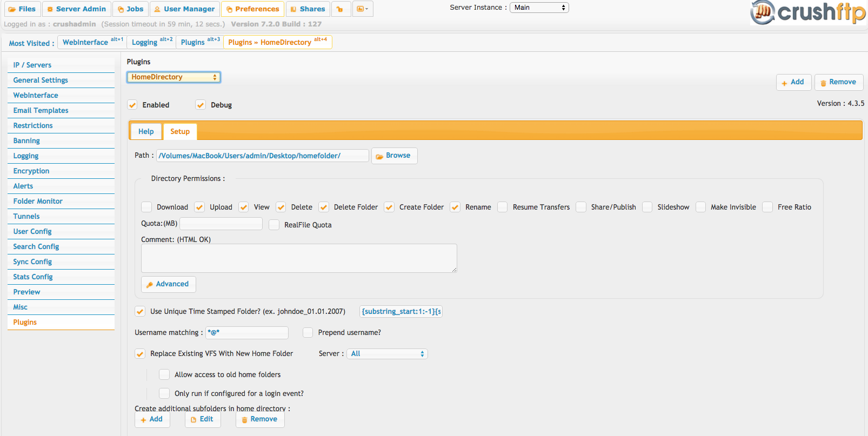Open Folder Monitor in sidebar

click(61, 201)
